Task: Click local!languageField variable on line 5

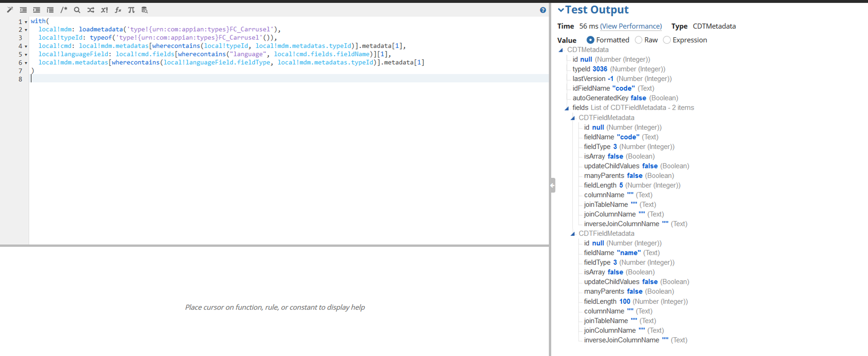Action: coord(73,54)
